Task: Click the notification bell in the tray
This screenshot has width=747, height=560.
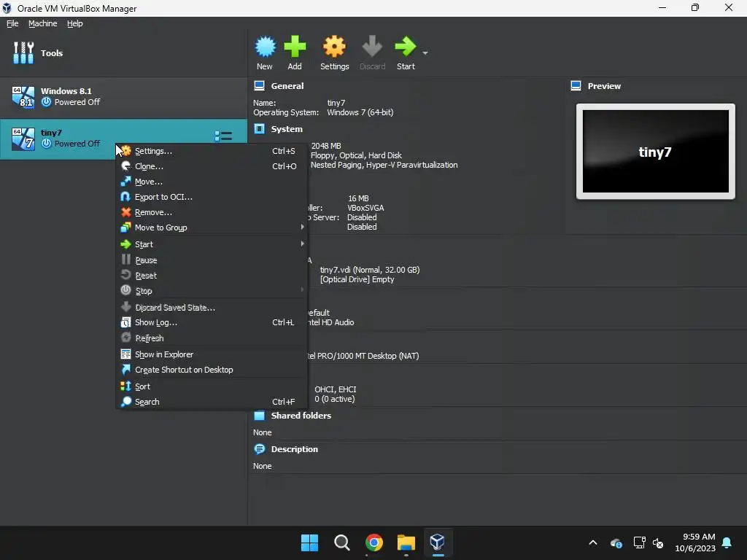Action: click(x=727, y=542)
